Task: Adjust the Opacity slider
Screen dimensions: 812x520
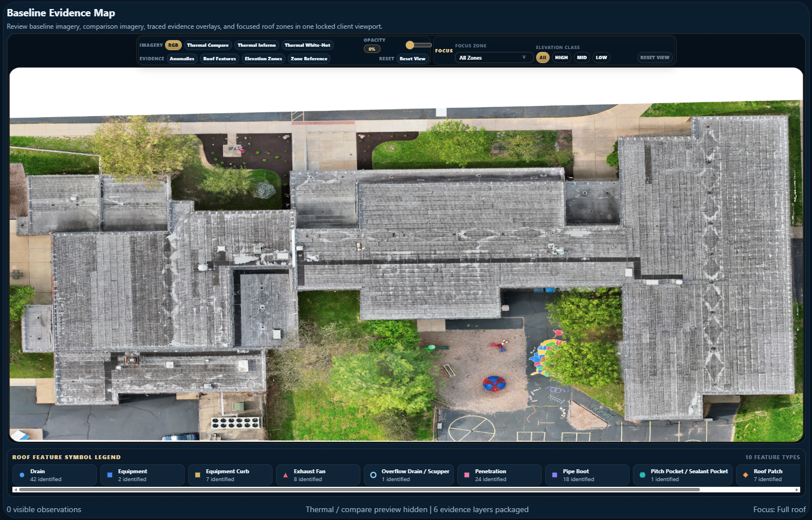Action: point(418,45)
